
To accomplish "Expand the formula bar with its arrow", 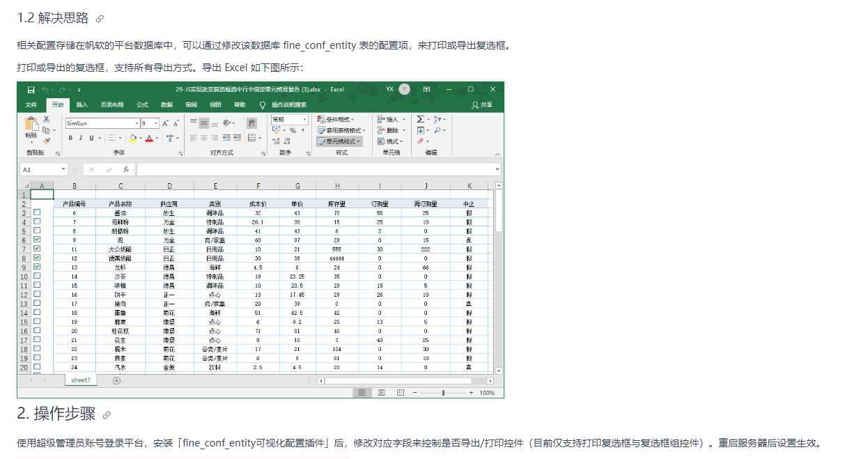I will pyautogui.click(x=497, y=169).
